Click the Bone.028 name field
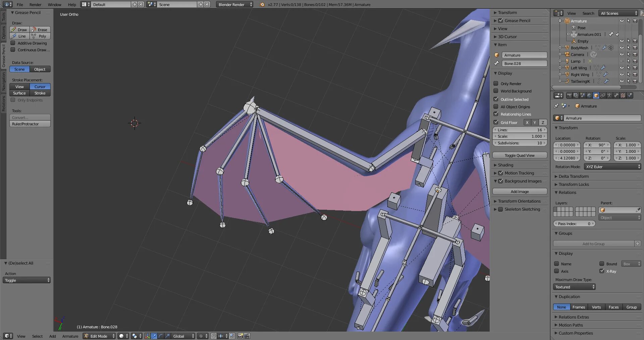644x340 pixels. coord(524,63)
